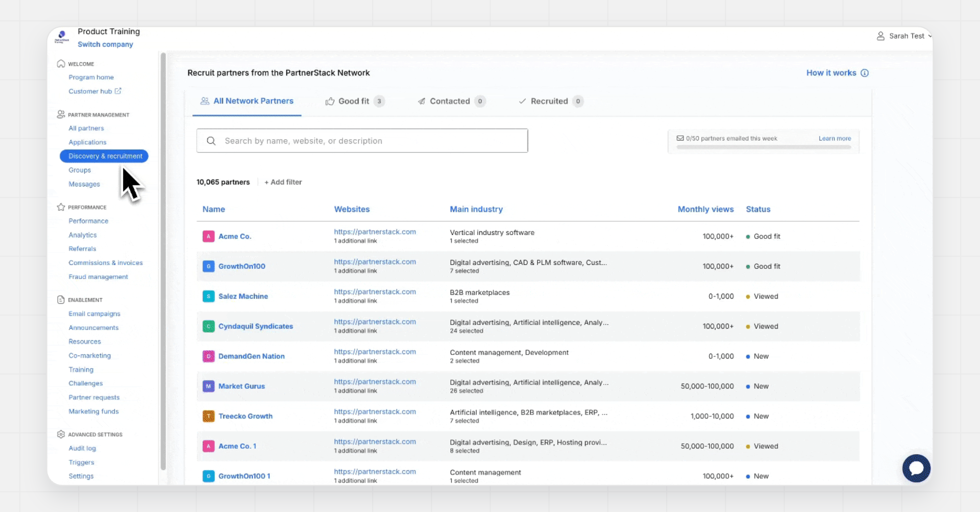Click the info icon next to How it works
This screenshot has height=512, width=980.
pyautogui.click(x=865, y=73)
